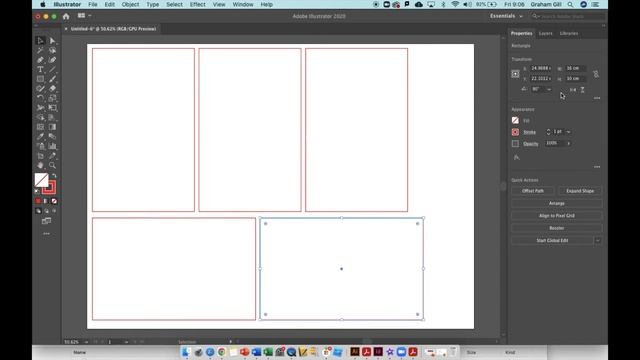Choose the Mesh tool
Viewport: 640px width, 360px height.
click(40, 127)
